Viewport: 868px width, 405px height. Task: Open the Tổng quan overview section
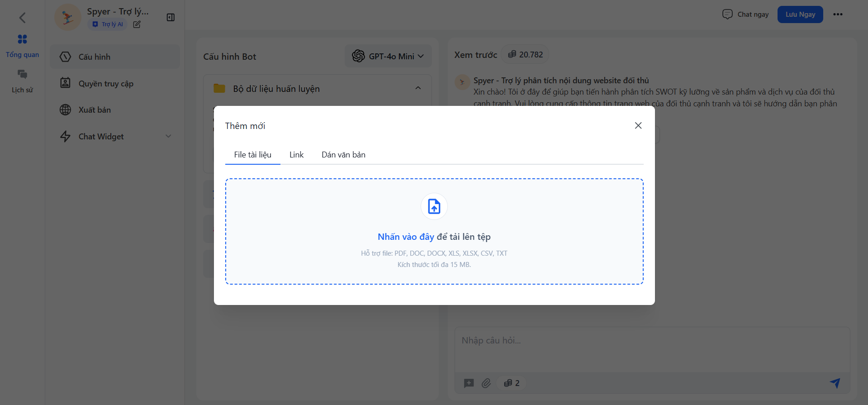(22, 46)
